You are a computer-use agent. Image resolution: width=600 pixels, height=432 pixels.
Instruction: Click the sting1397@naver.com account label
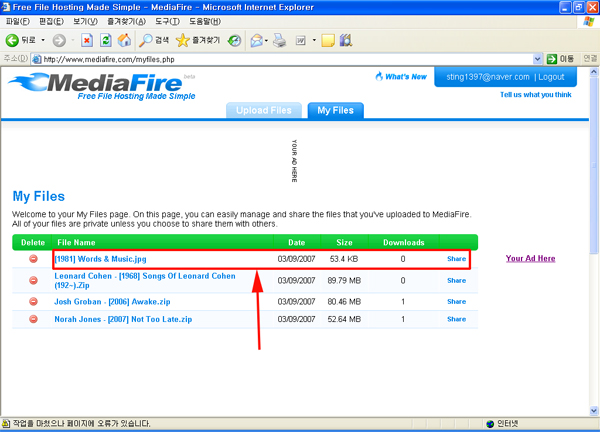click(x=488, y=77)
